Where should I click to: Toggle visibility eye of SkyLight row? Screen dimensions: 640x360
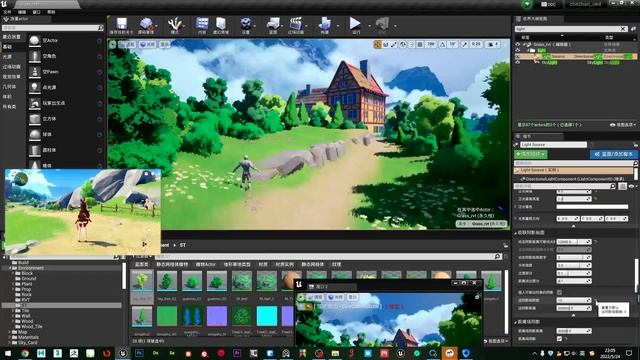point(518,62)
